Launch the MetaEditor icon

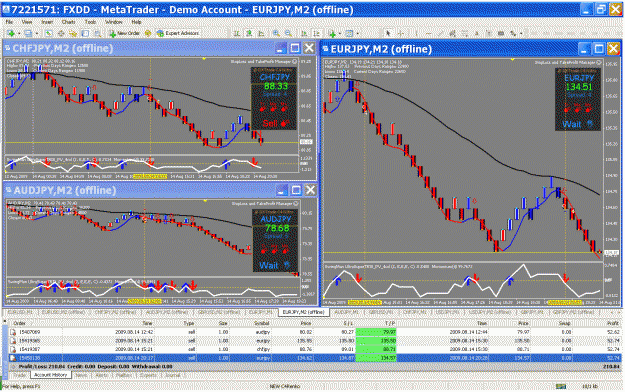pos(147,33)
